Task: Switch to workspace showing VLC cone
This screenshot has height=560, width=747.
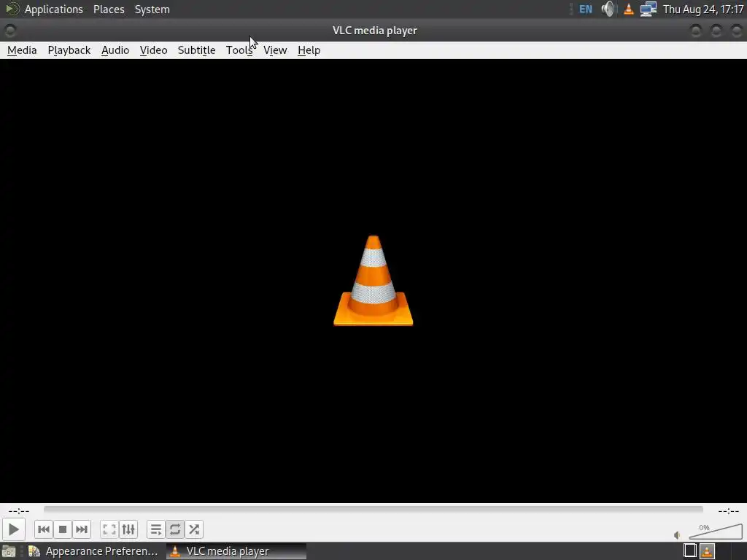Action: pyautogui.click(x=707, y=551)
